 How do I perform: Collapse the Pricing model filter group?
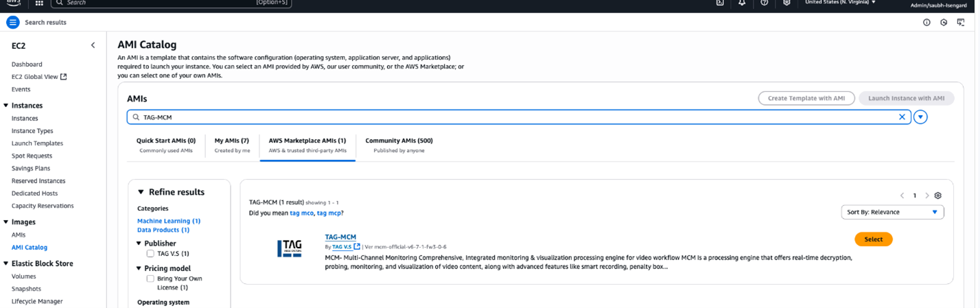[139, 268]
